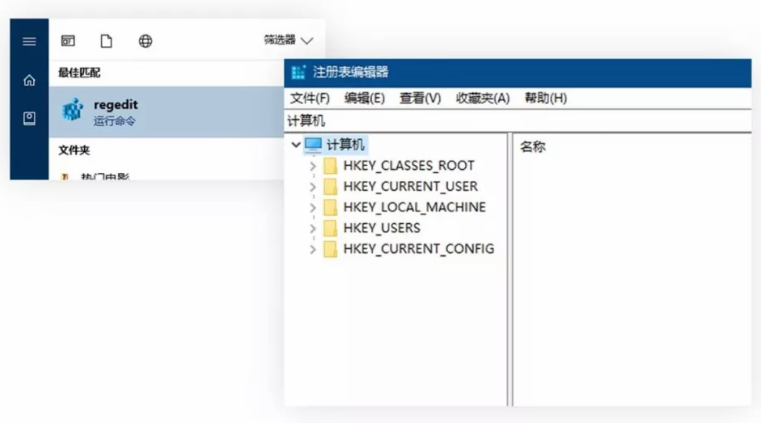Select the documents filter icon
The width and height of the screenshot is (761, 423).
tap(106, 41)
